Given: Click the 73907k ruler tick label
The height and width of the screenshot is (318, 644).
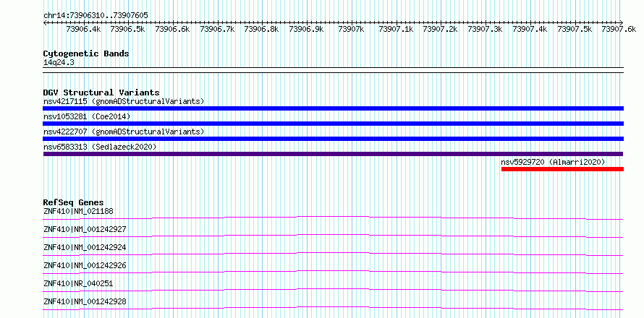Looking at the screenshot, I should coord(351,29).
